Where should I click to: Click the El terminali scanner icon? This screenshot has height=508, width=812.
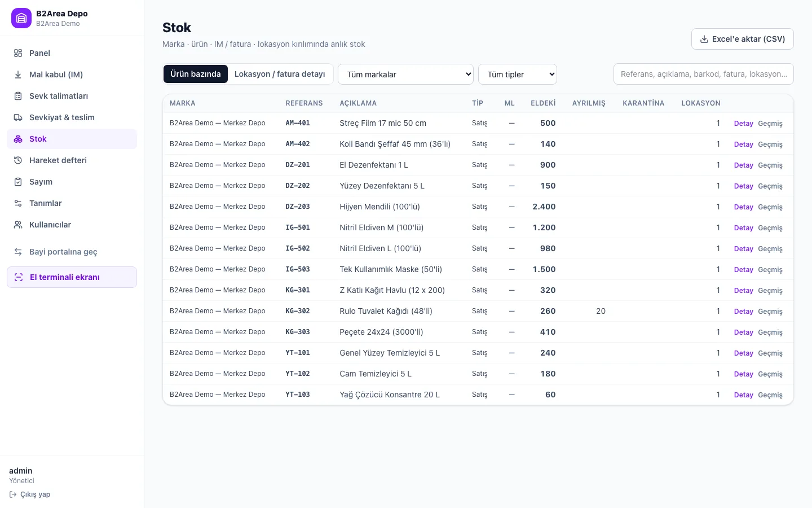point(19,277)
